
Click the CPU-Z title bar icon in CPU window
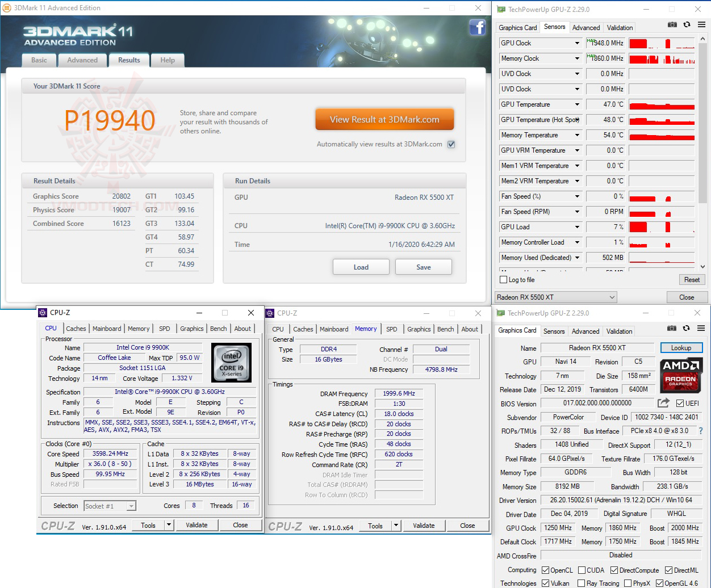coord(43,313)
